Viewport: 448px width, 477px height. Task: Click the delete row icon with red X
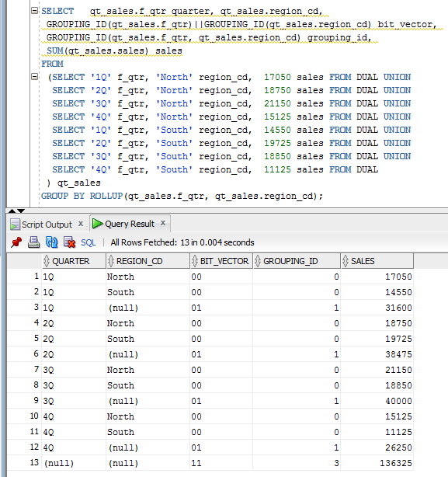coord(69,242)
